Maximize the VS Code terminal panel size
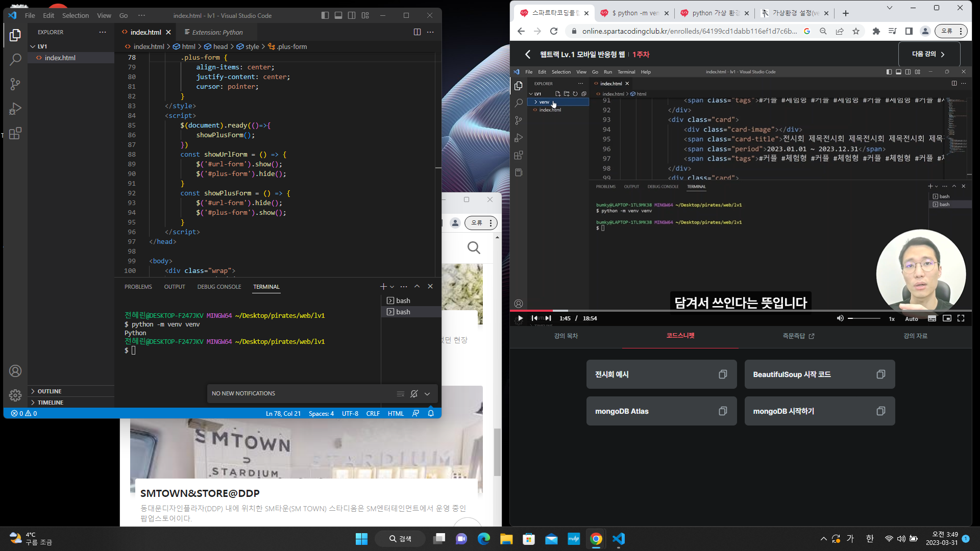The width and height of the screenshot is (980, 551). 417,287
